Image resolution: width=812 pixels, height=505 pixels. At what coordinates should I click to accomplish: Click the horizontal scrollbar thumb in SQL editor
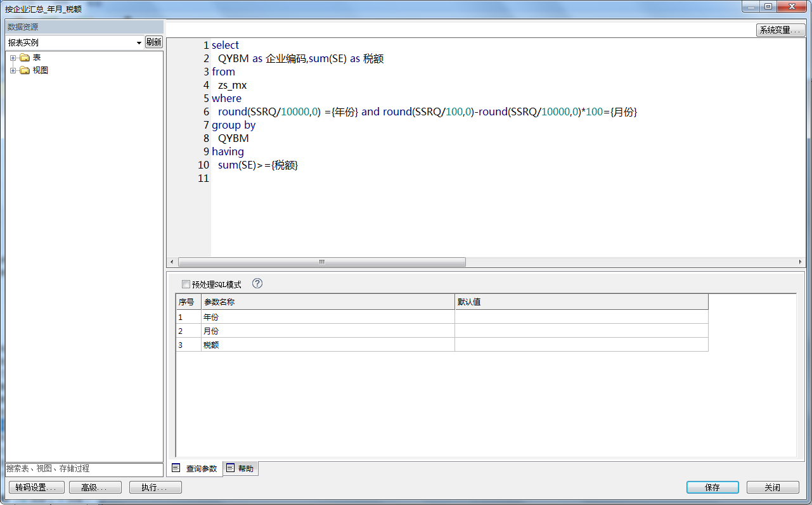[x=322, y=262]
